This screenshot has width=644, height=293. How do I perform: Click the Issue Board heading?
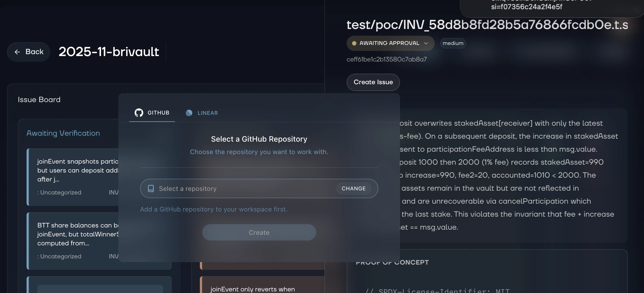(x=39, y=100)
